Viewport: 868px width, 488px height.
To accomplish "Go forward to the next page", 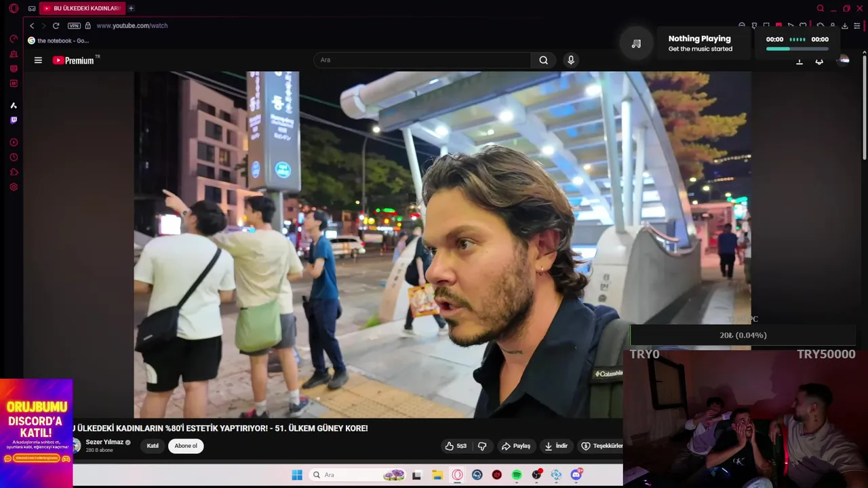I will pyautogui.click(x=44, y=26).
